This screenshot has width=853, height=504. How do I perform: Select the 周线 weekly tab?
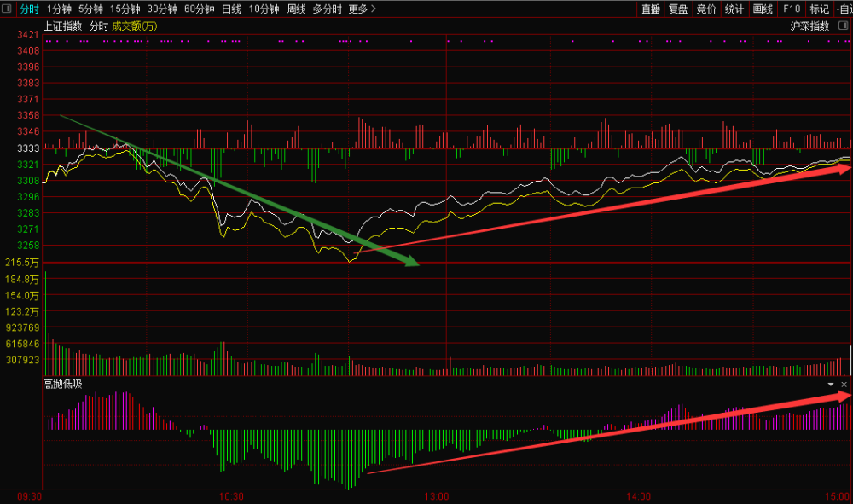[296, 9]
